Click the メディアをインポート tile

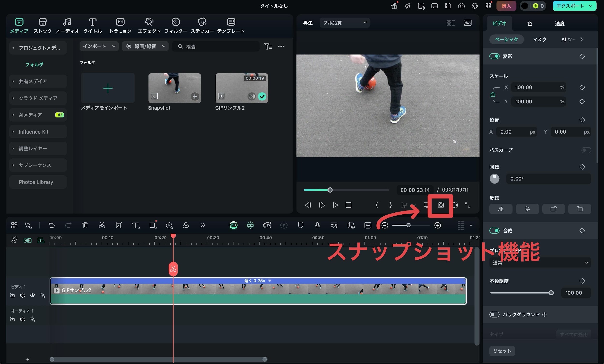click(108, 88)
